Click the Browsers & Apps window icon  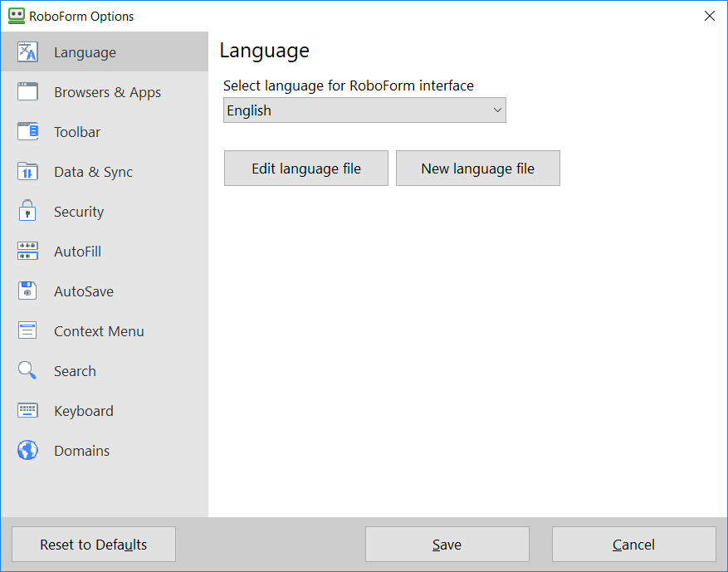(27, 92)
